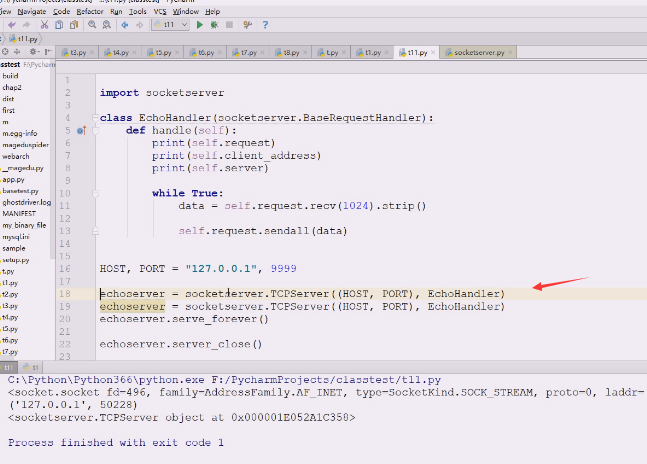Click the collapse all icon in project panel
647x464 pixels.
coord(17,52)
